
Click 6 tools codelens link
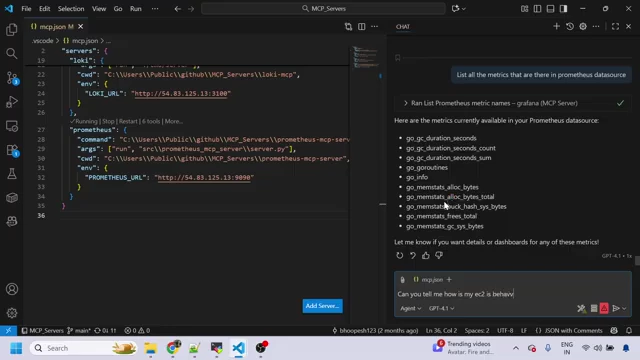pos(151,121)
